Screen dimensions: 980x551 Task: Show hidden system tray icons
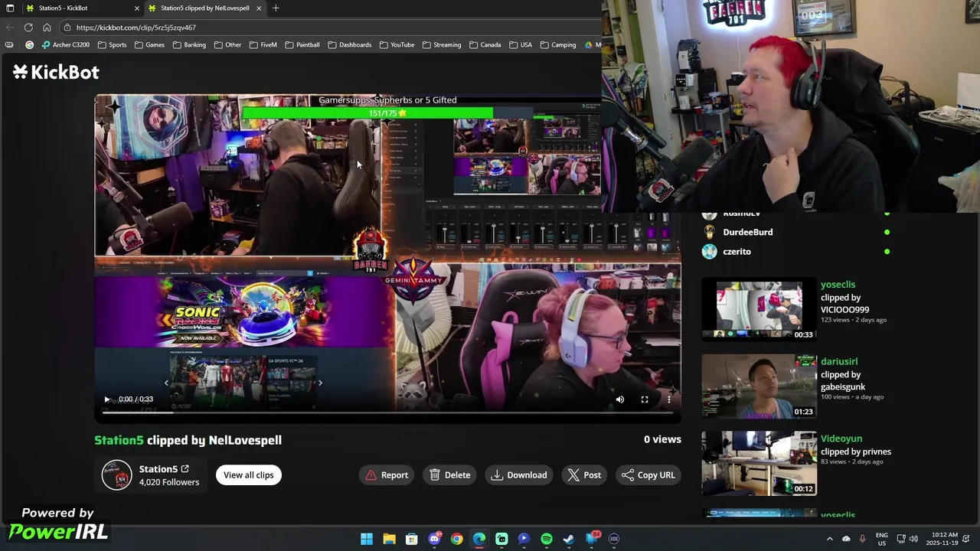829,539
